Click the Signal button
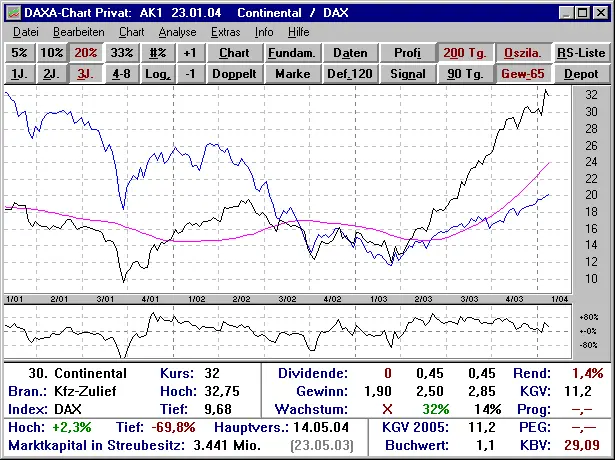The width and height of the screenshot is (615, 460). click(x=408, y=74)
